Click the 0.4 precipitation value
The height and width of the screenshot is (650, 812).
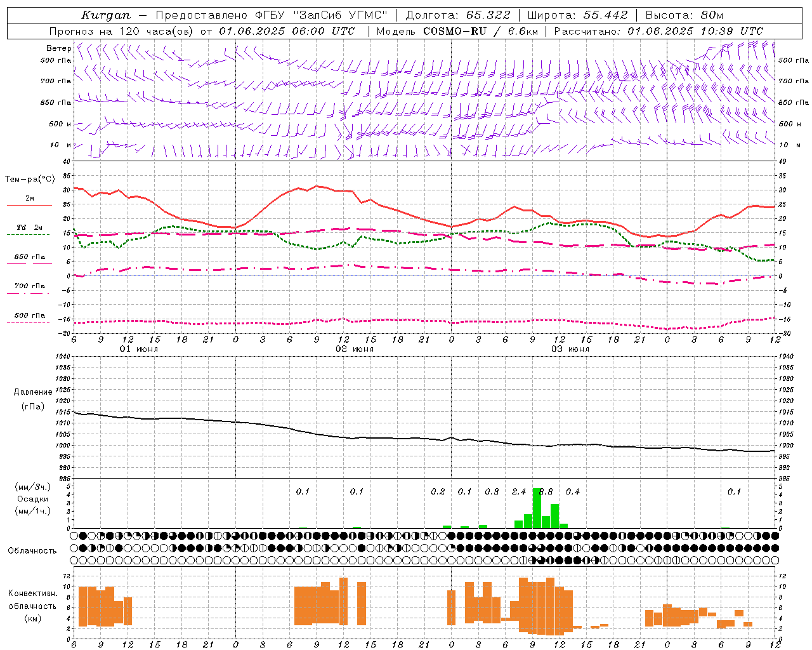point(573,491)
